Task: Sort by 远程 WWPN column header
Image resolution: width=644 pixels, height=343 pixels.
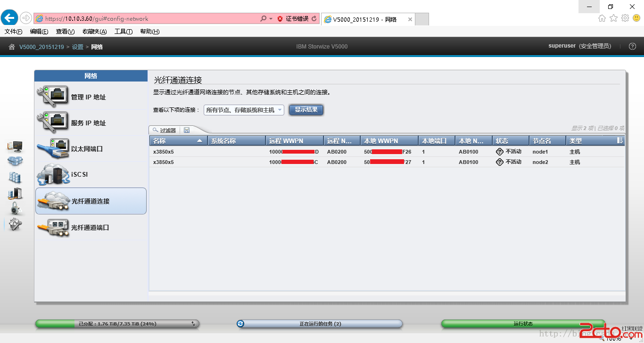Action: (295, 140)
